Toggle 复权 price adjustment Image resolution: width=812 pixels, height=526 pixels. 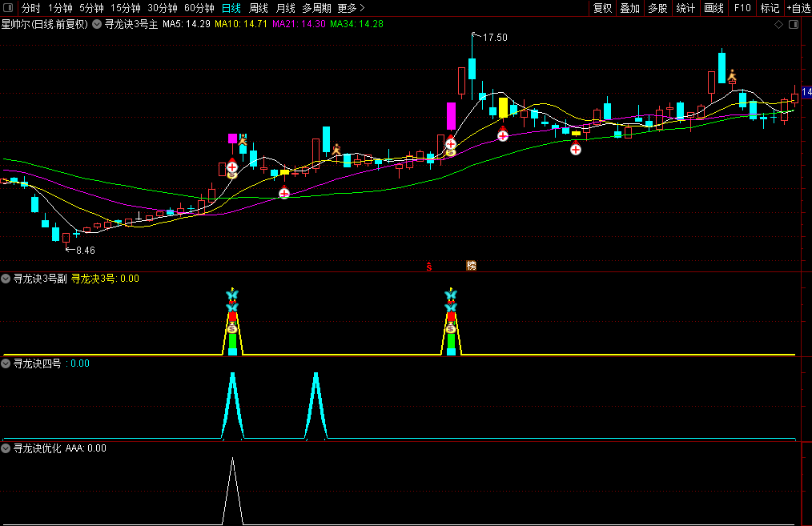click(602, 8)
